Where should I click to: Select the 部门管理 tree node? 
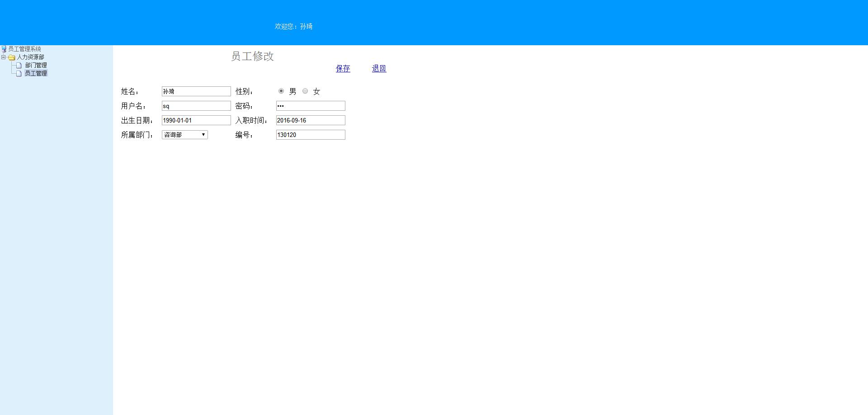(x=36, y=65)
